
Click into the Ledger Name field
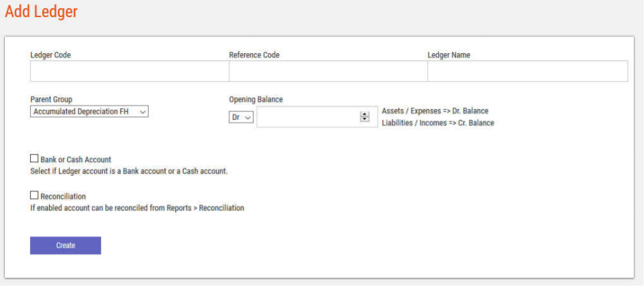(x=527, y=71)
